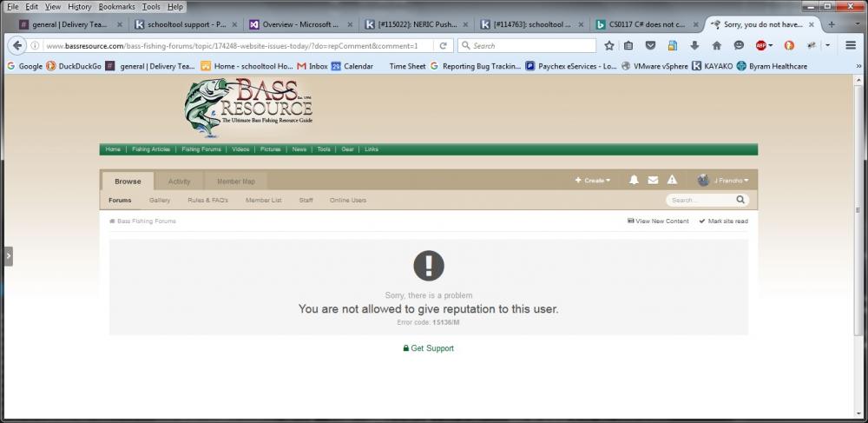Close the 'Sorry, you do not have' tab
Screen dimensions: 868x423
pos(812,24)
